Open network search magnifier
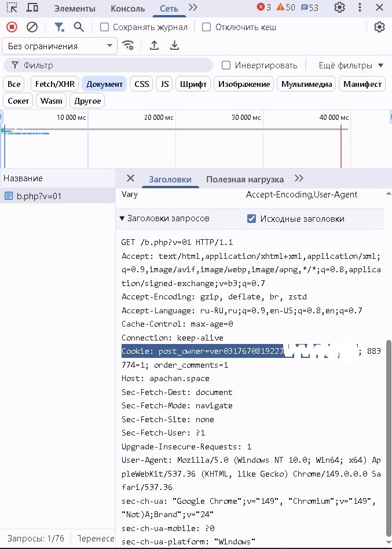Image resolution: width=392 pixels, height=549 pixels. (x=79, y=27)
